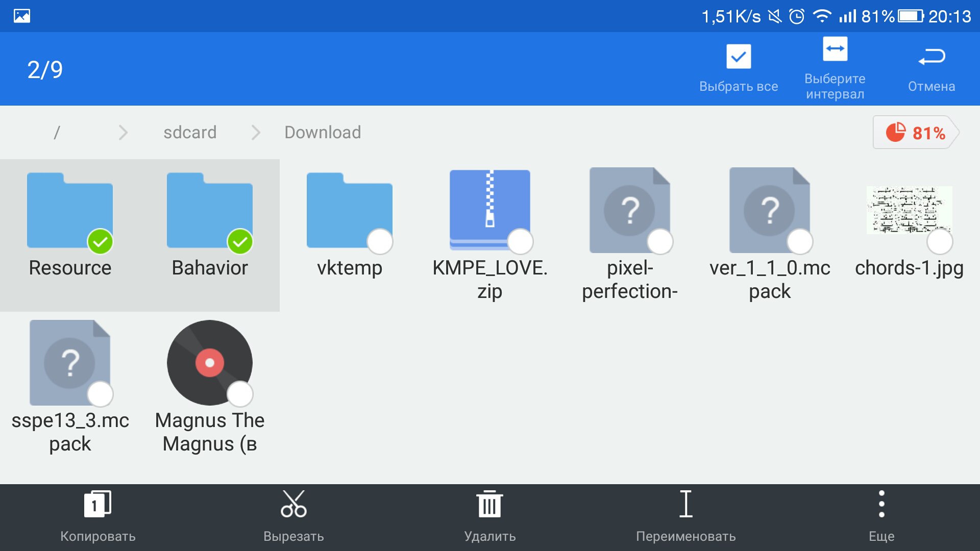Open the More (Еще) three-dot menu

pos(881,505)
